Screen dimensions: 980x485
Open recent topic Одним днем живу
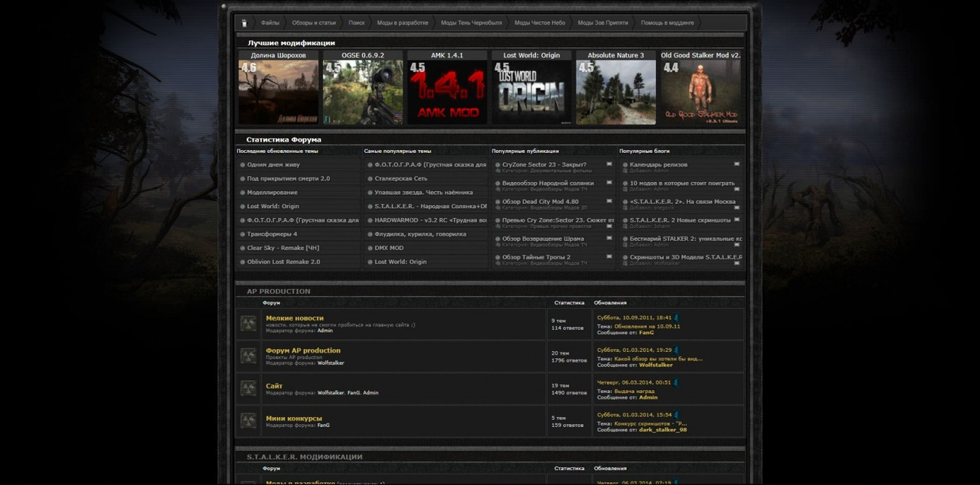pos(273,164)
